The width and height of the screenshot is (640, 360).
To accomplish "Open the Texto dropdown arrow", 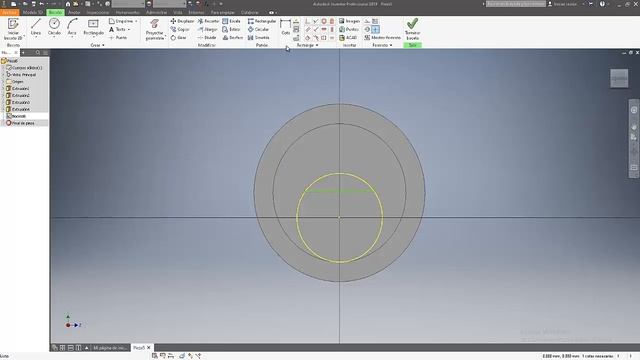I will click(x=129, y=29).
